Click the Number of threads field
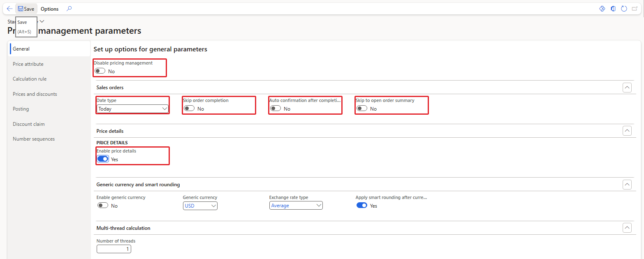 pos(114,249)
